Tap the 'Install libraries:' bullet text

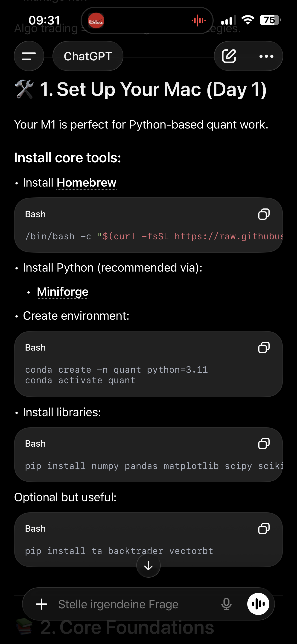click(x=62, y=412)
